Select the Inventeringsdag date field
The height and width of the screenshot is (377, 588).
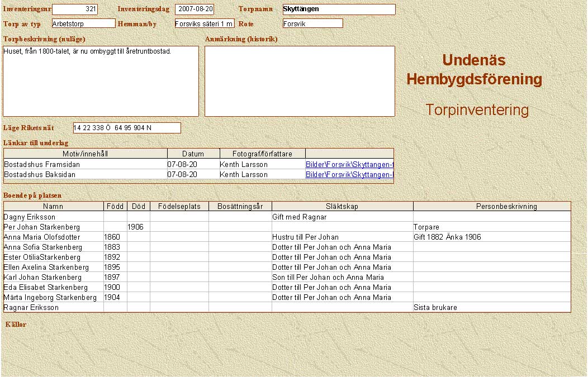click(194, 9)
